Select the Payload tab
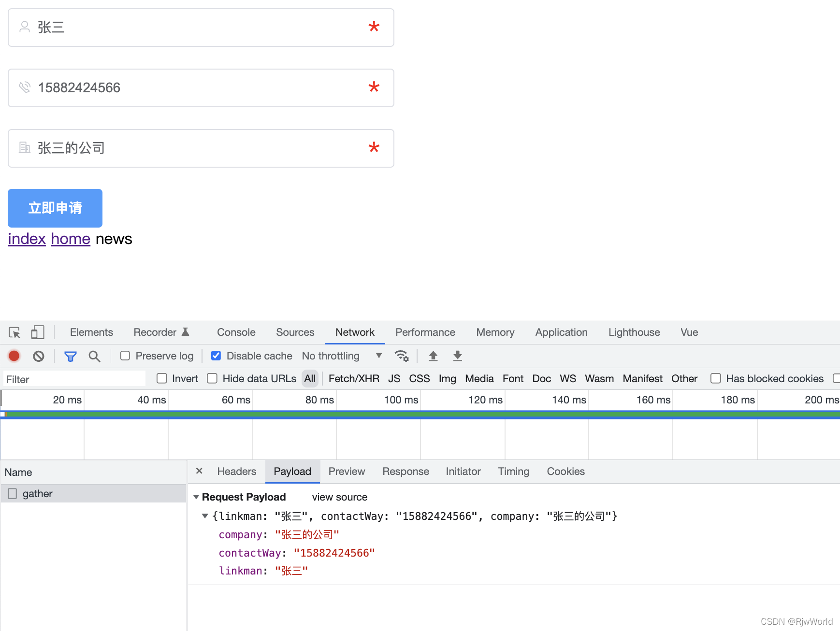 292,472
